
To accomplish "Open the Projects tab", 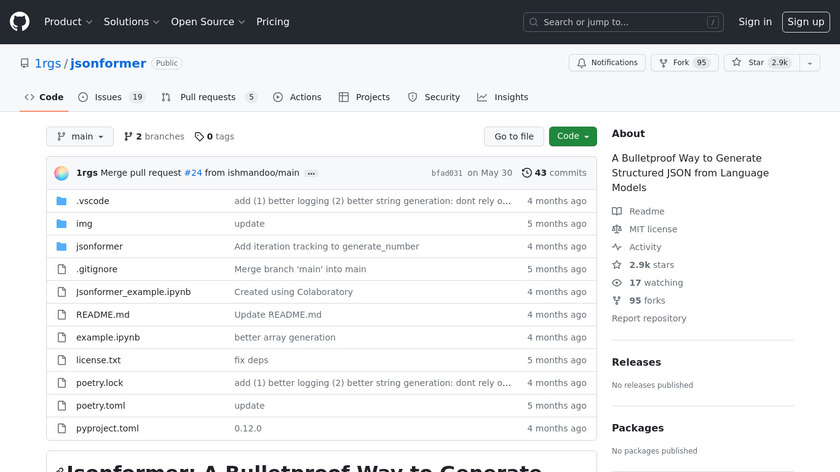I will 364,97.
